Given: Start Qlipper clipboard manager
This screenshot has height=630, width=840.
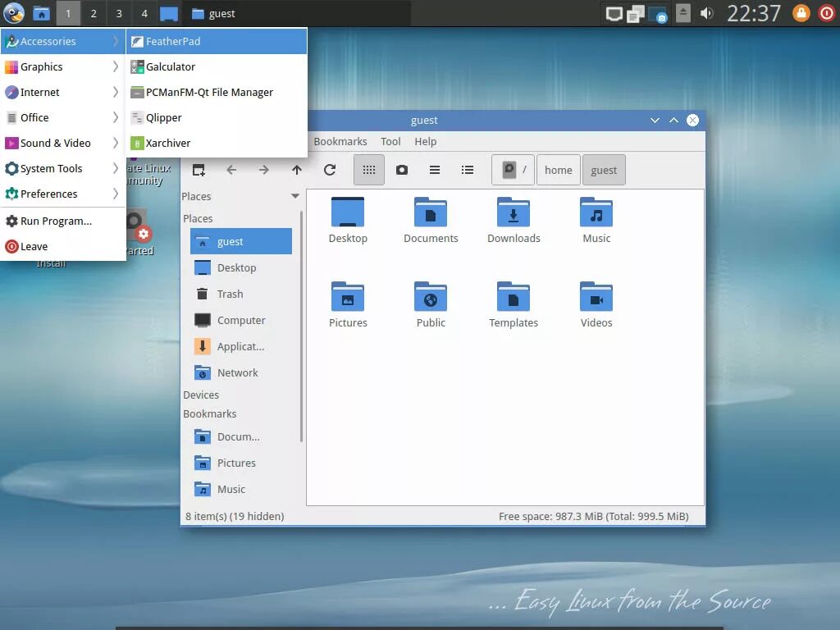Looking at the screenshot, I should (217, 117).
